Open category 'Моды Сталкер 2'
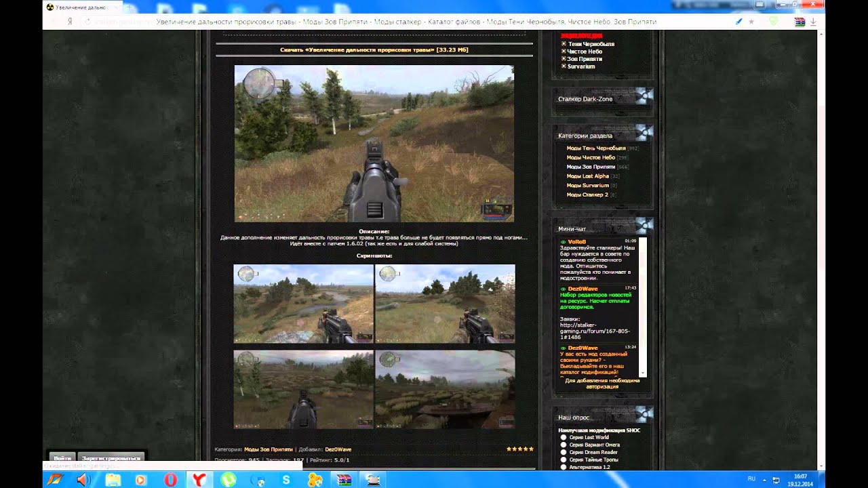Image resolution: width=868 pixels, height=488 pixels. click(x=587, y=195)
